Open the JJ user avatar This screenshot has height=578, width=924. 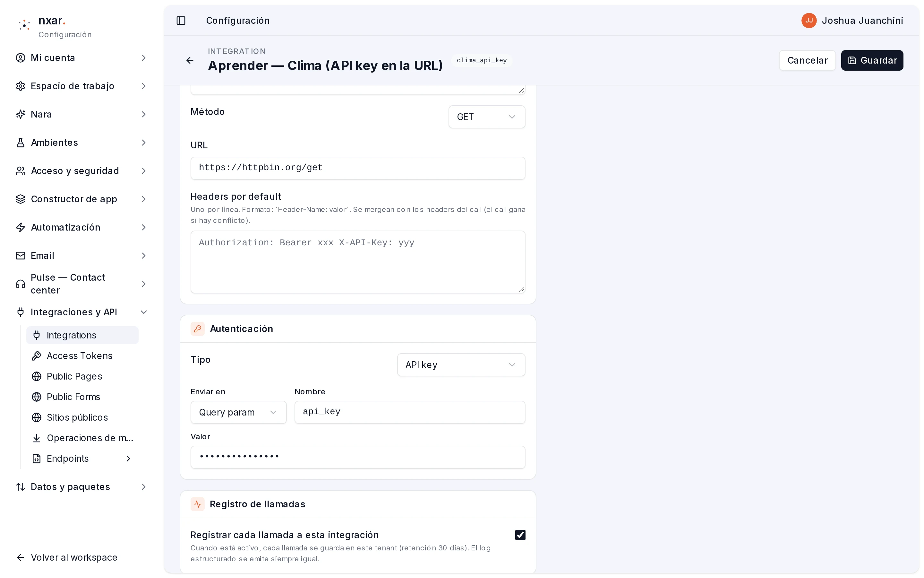809,21
